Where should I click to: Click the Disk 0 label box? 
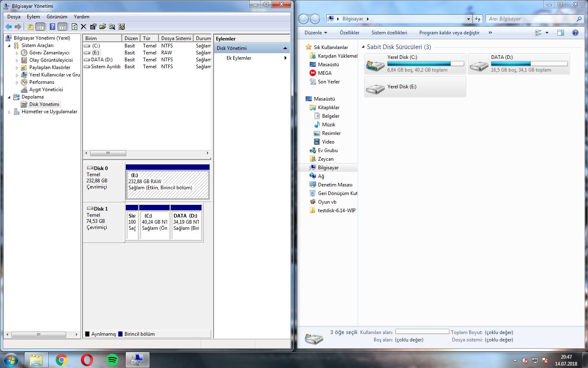point(104,182)
